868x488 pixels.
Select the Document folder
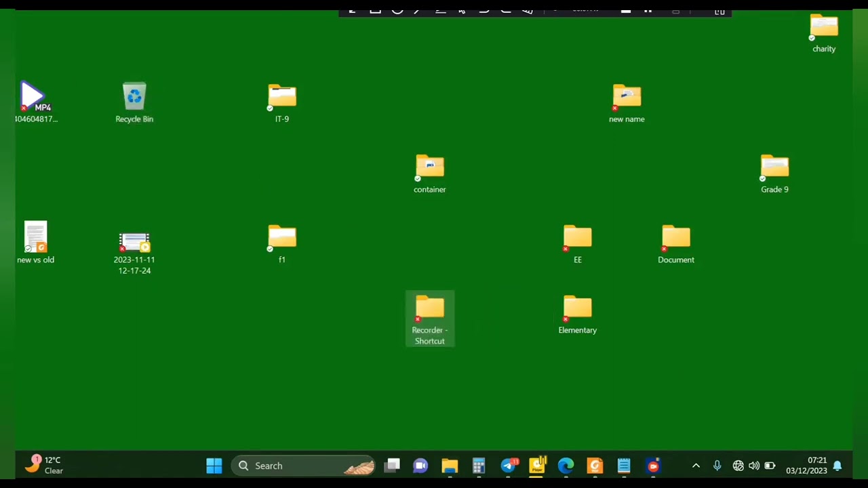(676, 244)
